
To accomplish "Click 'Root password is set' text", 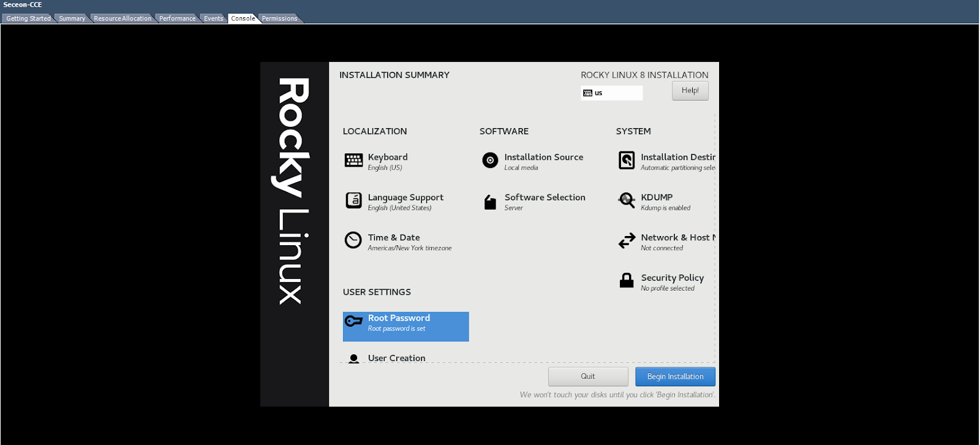I will pyautogui.click(x=396, y=329).
